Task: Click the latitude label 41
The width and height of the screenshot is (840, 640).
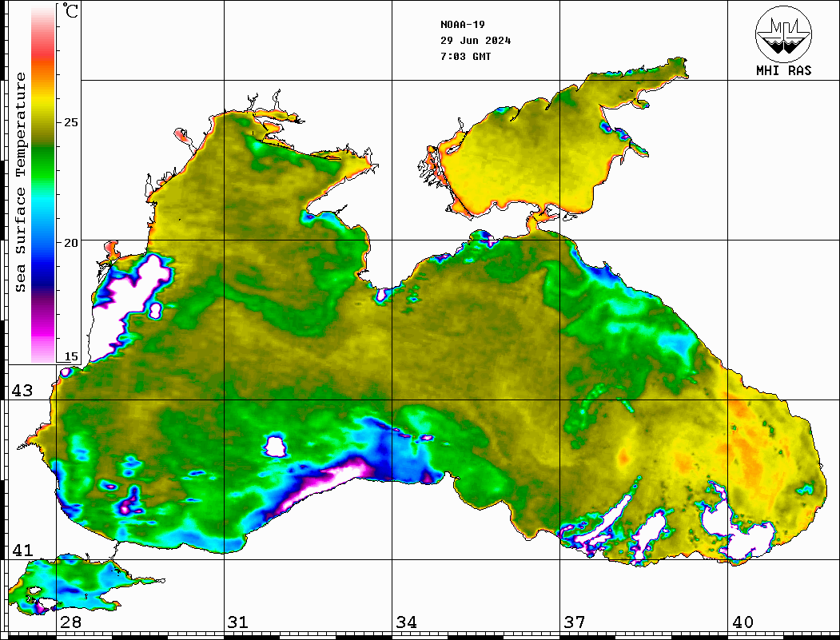Action: (22, 550)
